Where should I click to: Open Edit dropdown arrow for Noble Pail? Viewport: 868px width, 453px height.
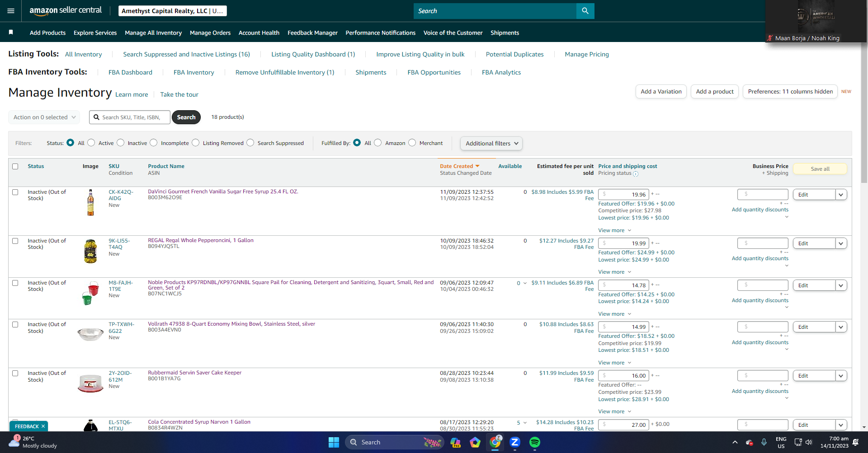point(841,285)
